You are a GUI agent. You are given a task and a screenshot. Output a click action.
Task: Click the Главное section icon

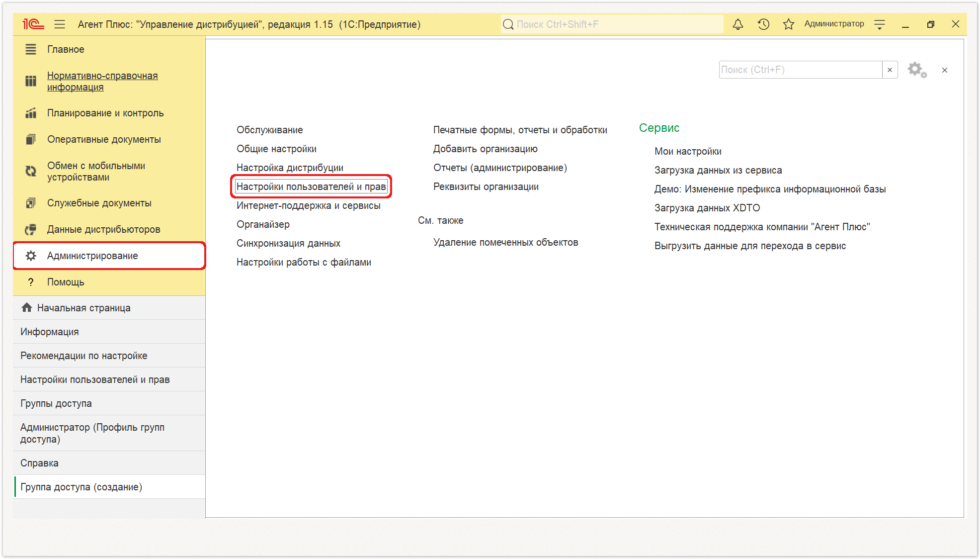tap(31, 49)
